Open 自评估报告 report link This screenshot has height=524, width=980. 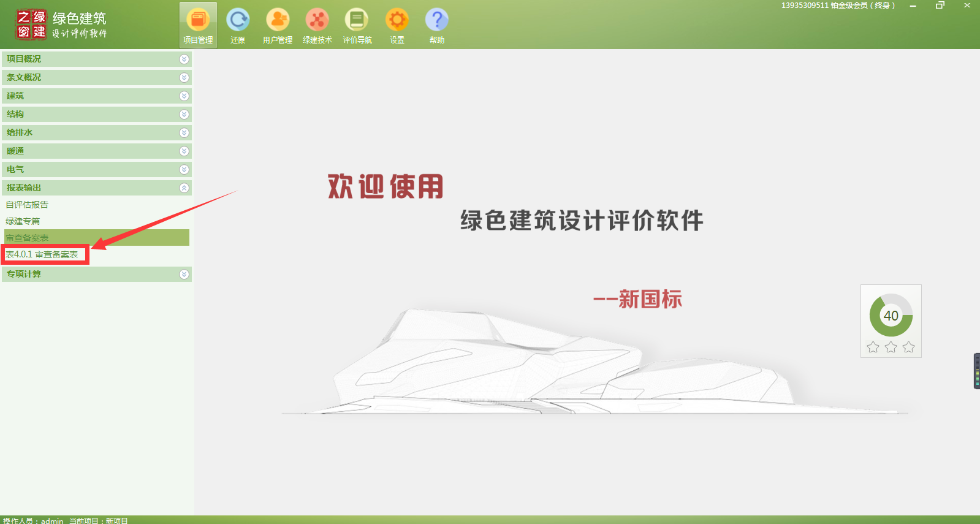(27, 205)
